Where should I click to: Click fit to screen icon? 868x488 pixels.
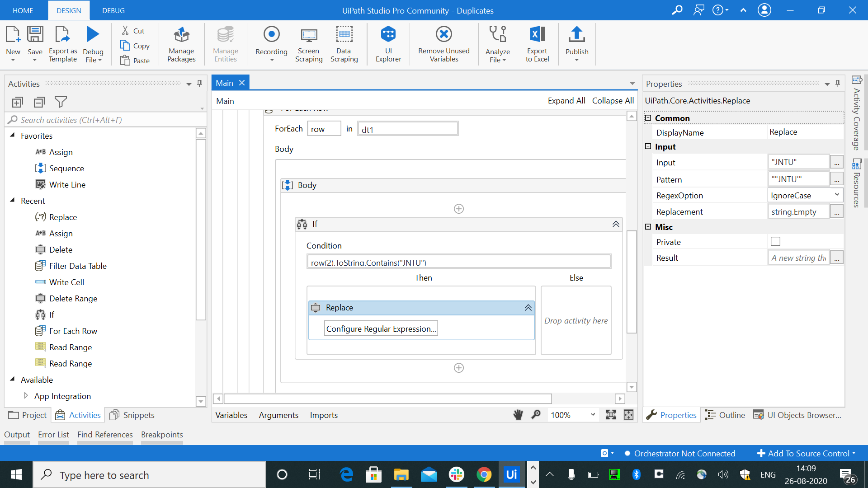coord(611,415)
